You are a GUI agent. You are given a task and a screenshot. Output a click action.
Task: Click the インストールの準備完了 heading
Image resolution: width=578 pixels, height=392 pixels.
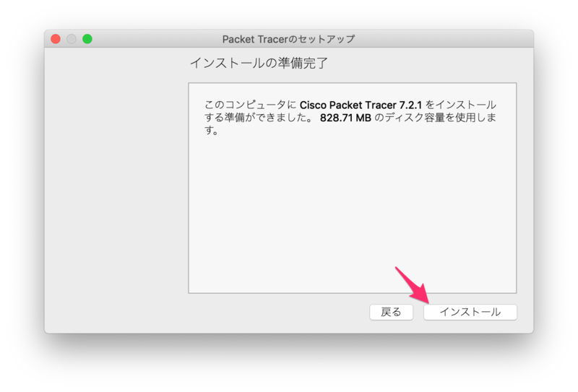click(259, 63)
